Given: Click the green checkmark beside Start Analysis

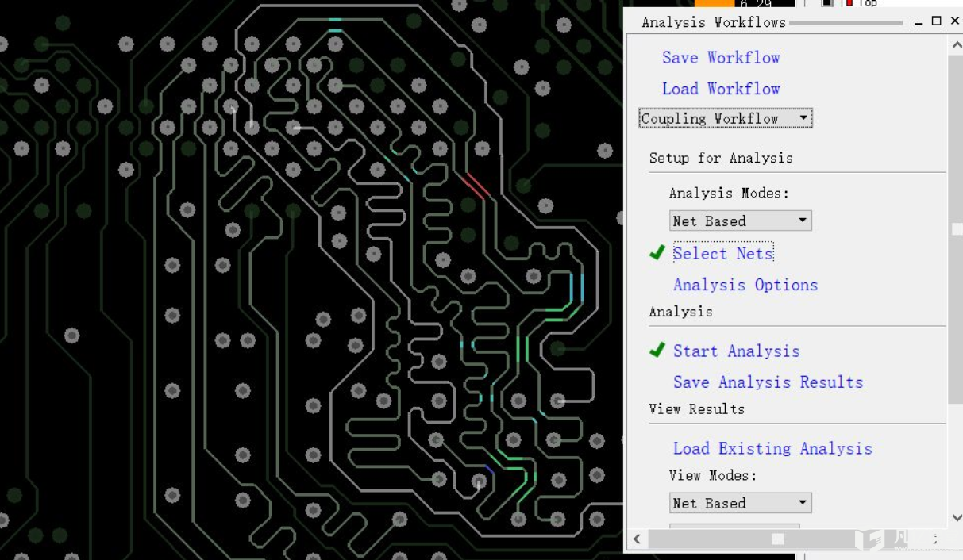Looking at the screenshot, I should click(657, 350).
